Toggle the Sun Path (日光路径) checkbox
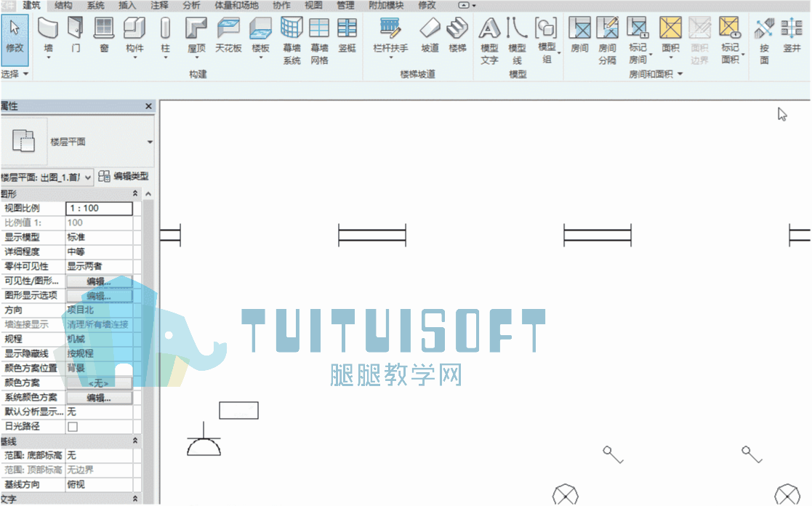Image resolution: width=812 pixels, height=506 pixels. pyautogui.click(x=73, y=427)
